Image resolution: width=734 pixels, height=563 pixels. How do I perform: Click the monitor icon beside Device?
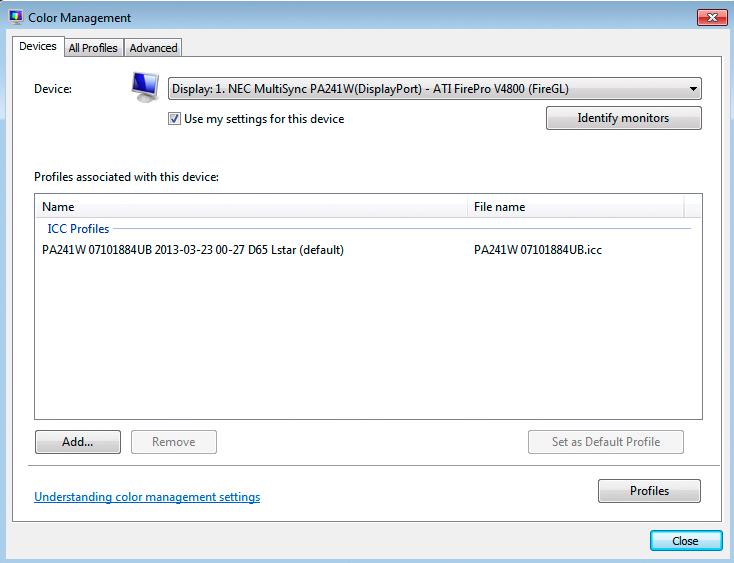pyautogui.click(x=145, y=88)
